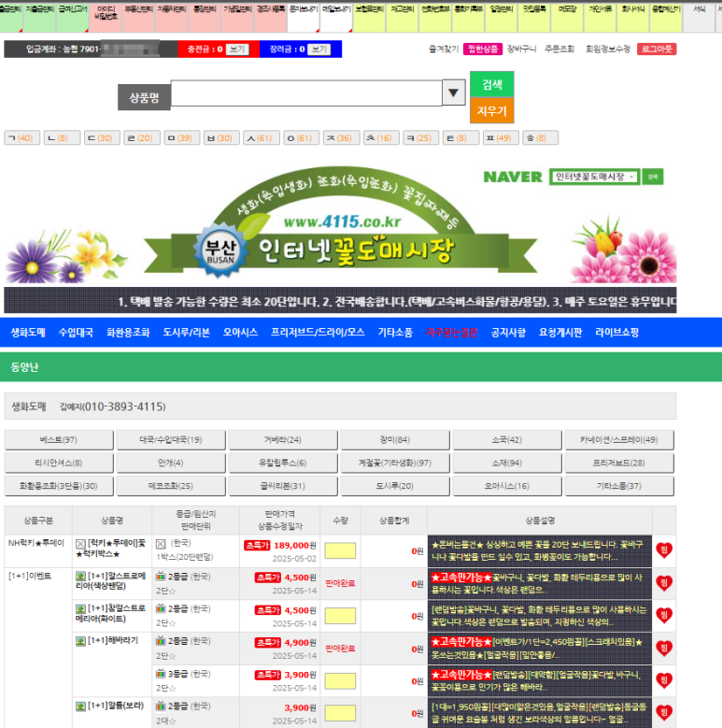
Task: Select 수입대국 in navigation bar
Action: click(76, 333)
